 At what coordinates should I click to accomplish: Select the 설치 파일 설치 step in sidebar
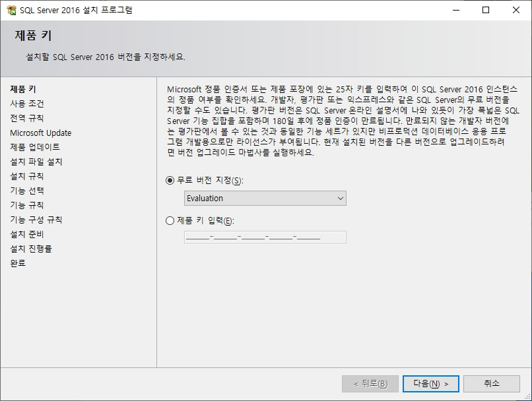point(36,162)
